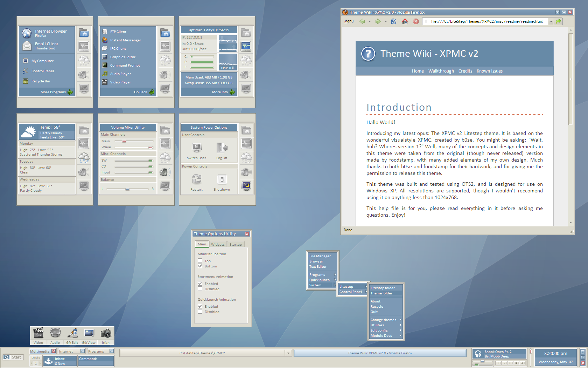Collapse the Multimedia launcher group
Image resolution: width=588 pixels, height=368 pixels.
[x=54, y=351]
